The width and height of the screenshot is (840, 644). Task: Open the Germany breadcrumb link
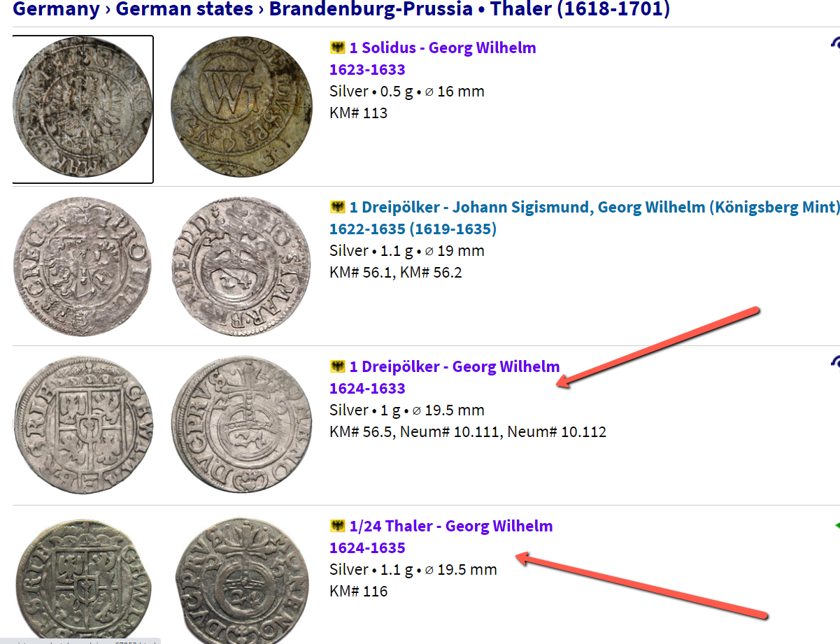point(56,9)
